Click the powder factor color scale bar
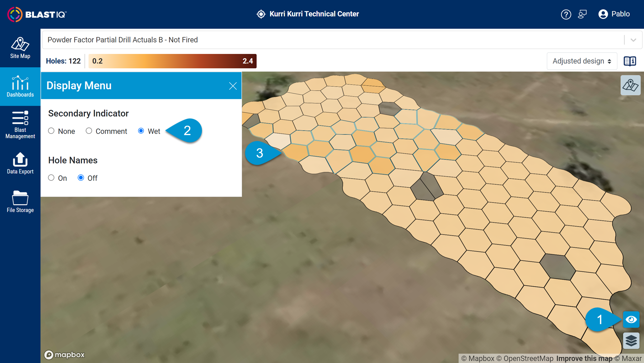This screenshot has height=363, width=644. (172, 61)
